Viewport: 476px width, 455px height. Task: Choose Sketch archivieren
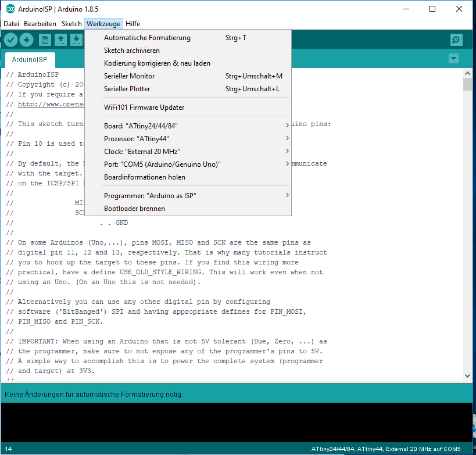coord(188,51)
